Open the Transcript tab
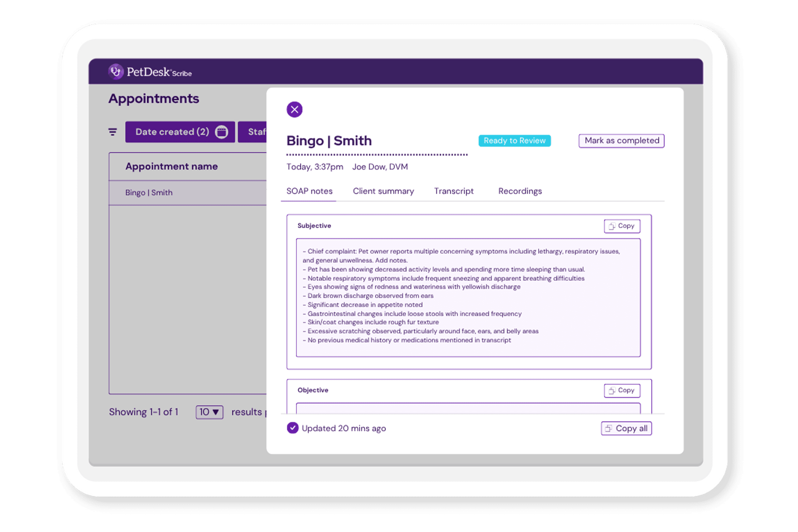798x532 pixels. click(454, 191)
